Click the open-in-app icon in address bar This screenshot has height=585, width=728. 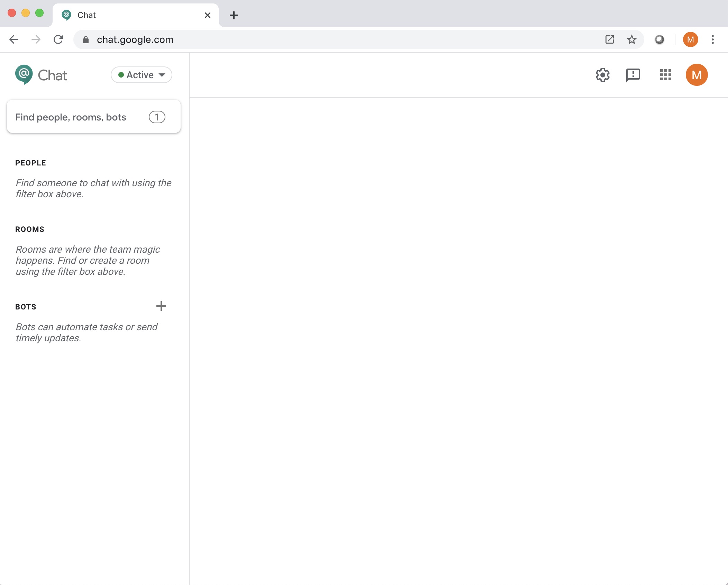coord(610,39)
